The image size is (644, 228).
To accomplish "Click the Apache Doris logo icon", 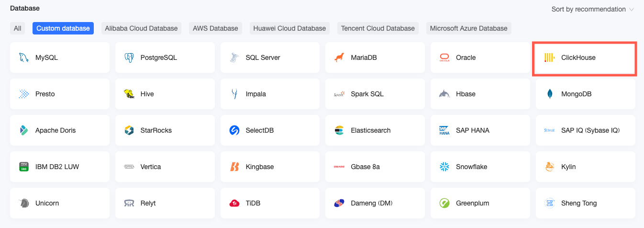I will coord(23,130).
